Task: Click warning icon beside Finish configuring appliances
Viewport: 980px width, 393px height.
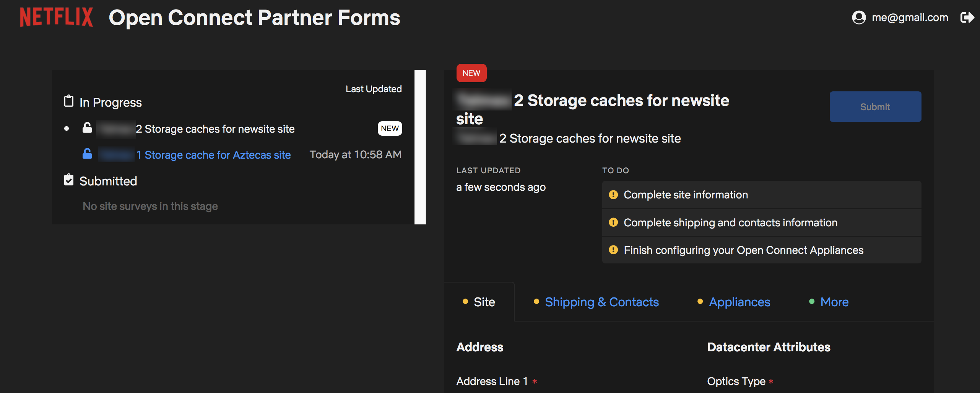Action: (x=613, y=250)
